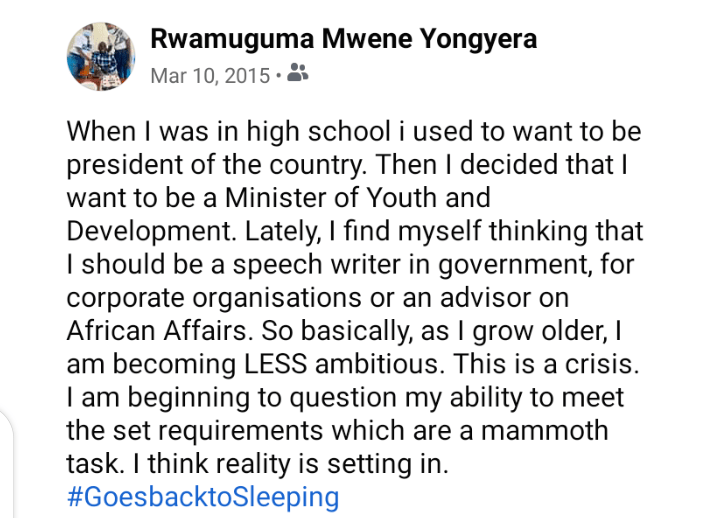
Task: Open Rwamuguma's profile picture
Action: (101, 55)
